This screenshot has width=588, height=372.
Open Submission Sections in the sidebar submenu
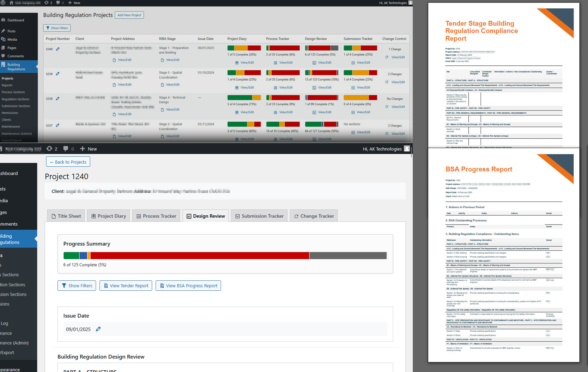coord(16,106)
